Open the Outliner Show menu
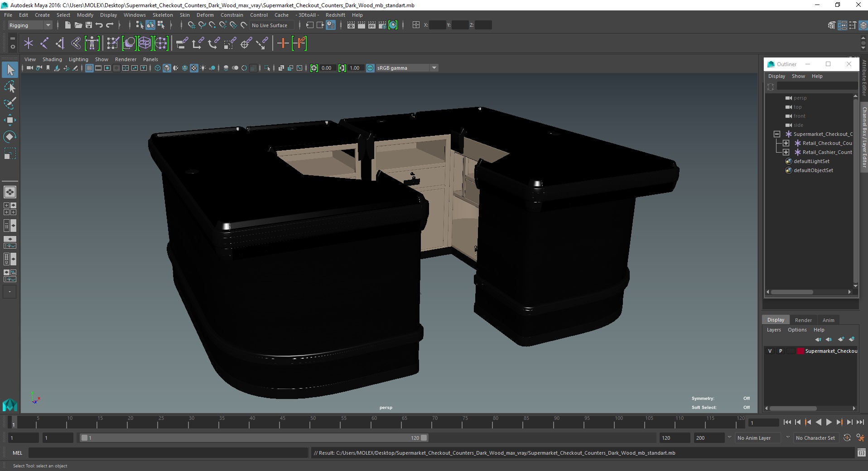This screenshot has height=471, width=868. pyautogui.click(x=798, y=76)
